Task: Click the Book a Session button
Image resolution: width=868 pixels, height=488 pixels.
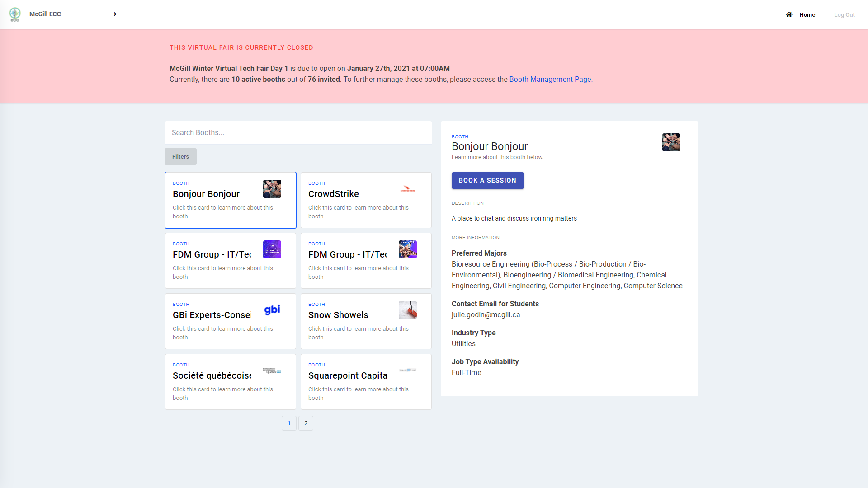Action: click(x=487, y=180)
